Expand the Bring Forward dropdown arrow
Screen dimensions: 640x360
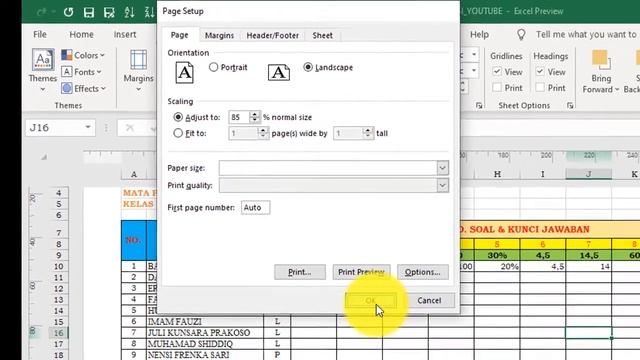click(x=617, y=89)
